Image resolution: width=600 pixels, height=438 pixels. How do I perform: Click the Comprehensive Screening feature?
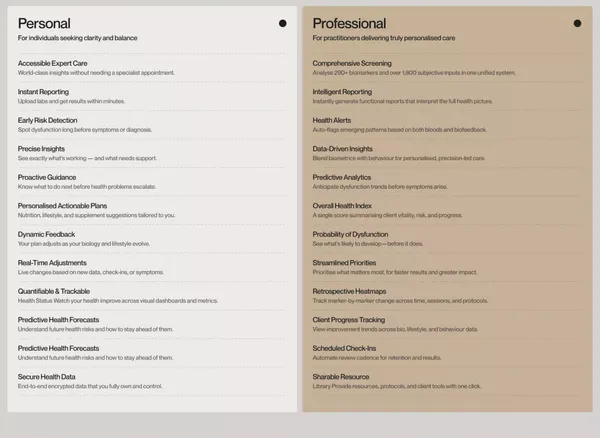click(352, 63)
